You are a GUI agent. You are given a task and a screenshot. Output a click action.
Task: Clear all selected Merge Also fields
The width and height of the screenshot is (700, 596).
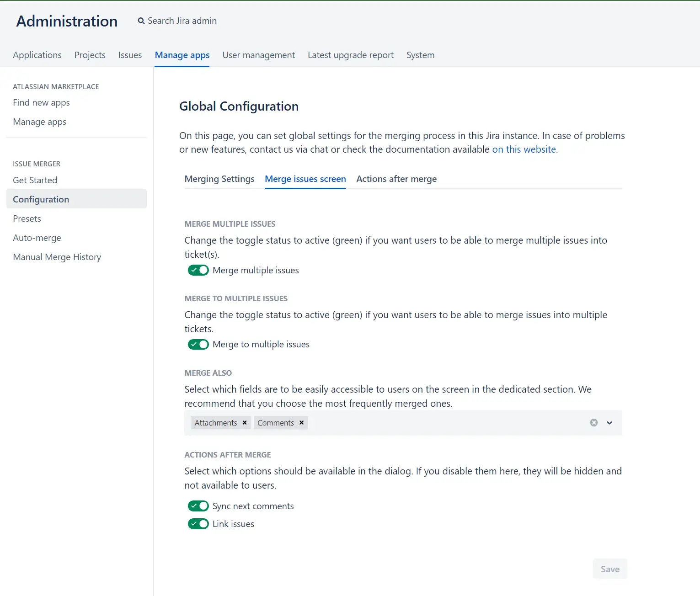[593, 422]
